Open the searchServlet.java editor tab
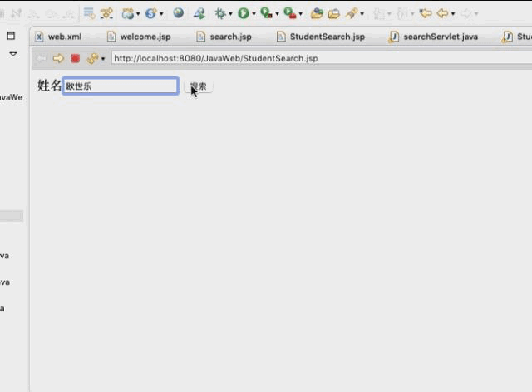This screenshot has height=392, width=532. pyautogui.click(x=433, y=37)
